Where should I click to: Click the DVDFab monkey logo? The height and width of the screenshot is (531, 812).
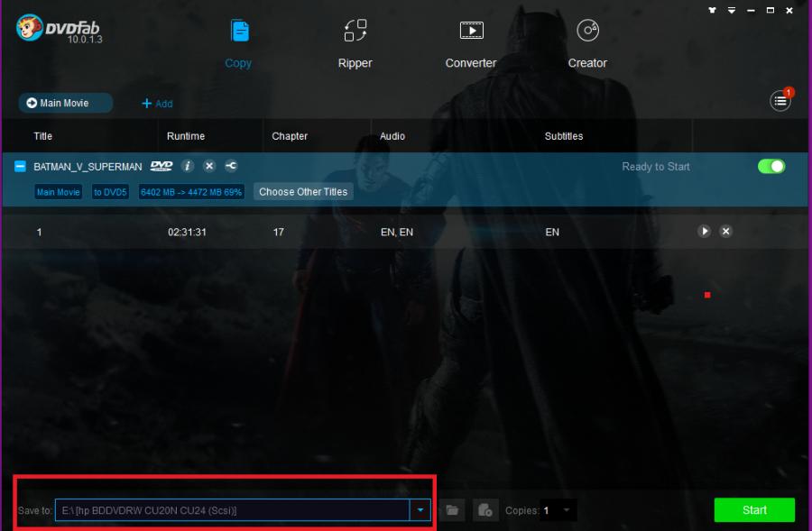click(x=29, y=27)
